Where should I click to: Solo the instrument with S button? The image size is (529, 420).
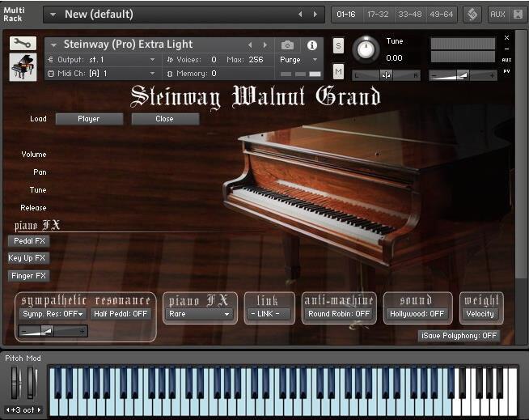pos(338,45)
